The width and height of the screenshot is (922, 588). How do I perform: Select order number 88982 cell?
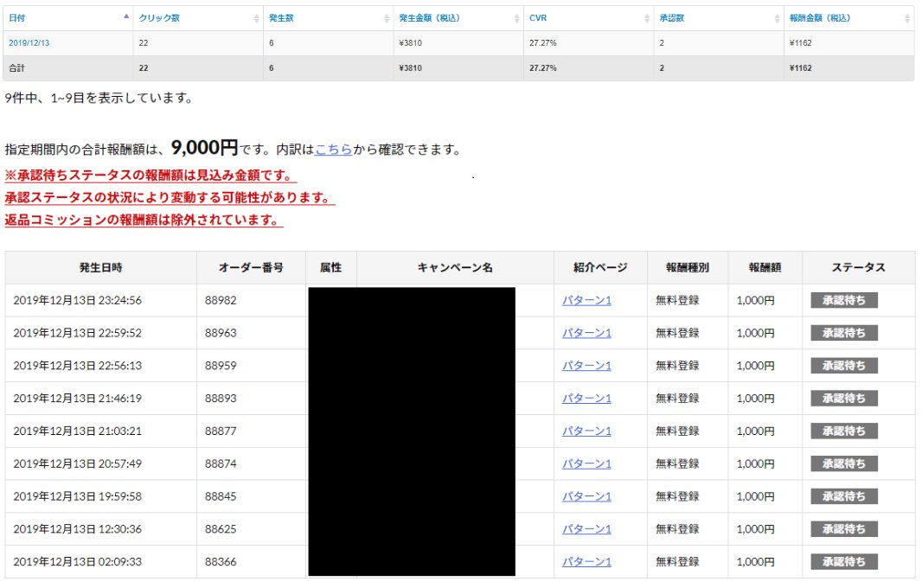coord(251,300)
